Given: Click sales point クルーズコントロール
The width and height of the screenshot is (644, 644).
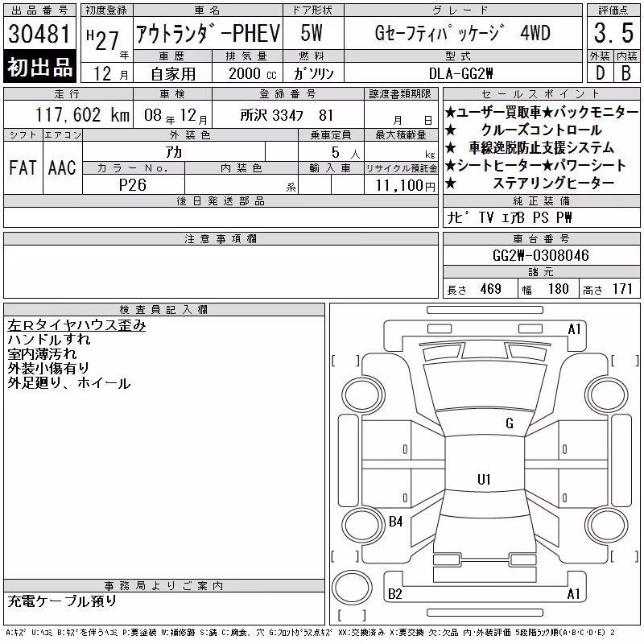Looking at the screenshot, I should [541, 130].
